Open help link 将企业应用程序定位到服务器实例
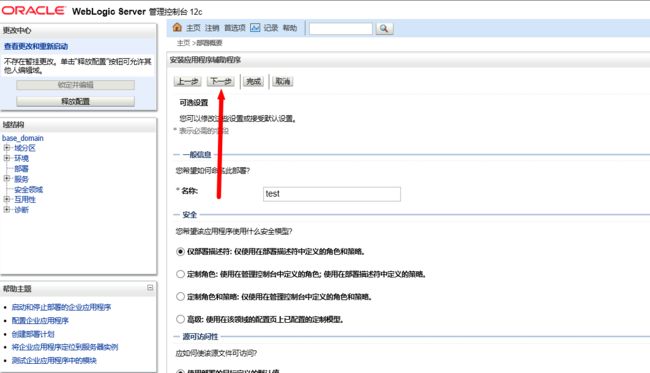The image size is (650, 373). click(65, 347)
